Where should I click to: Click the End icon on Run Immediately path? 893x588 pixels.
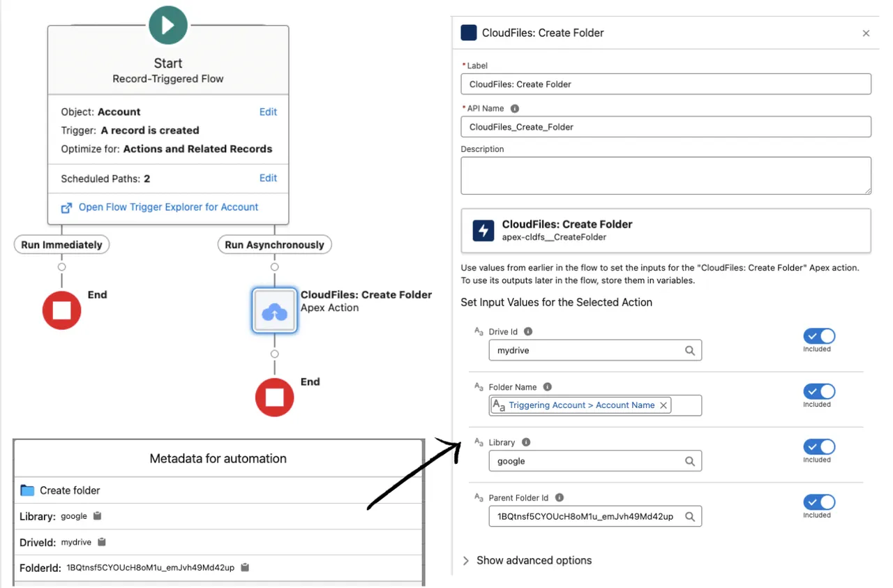click(61, 310)
